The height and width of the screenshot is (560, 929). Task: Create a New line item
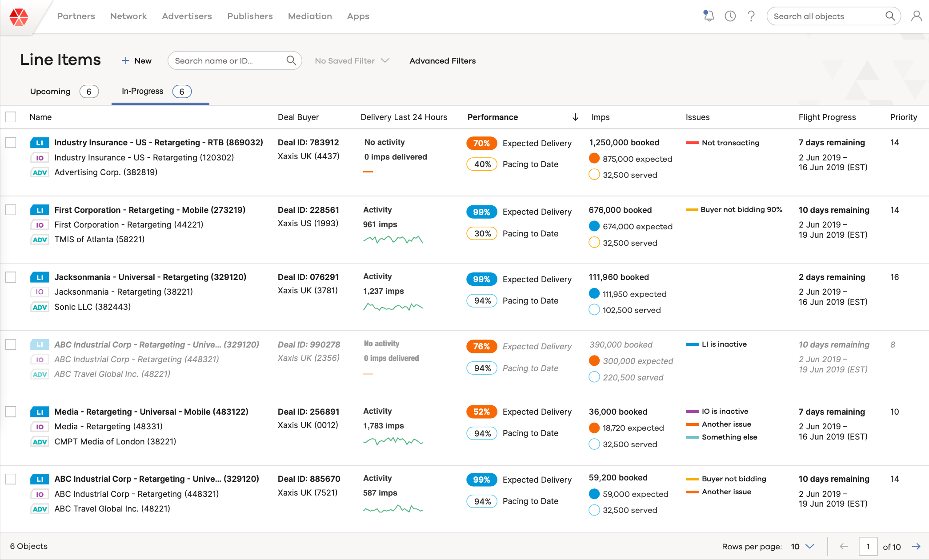137,60
